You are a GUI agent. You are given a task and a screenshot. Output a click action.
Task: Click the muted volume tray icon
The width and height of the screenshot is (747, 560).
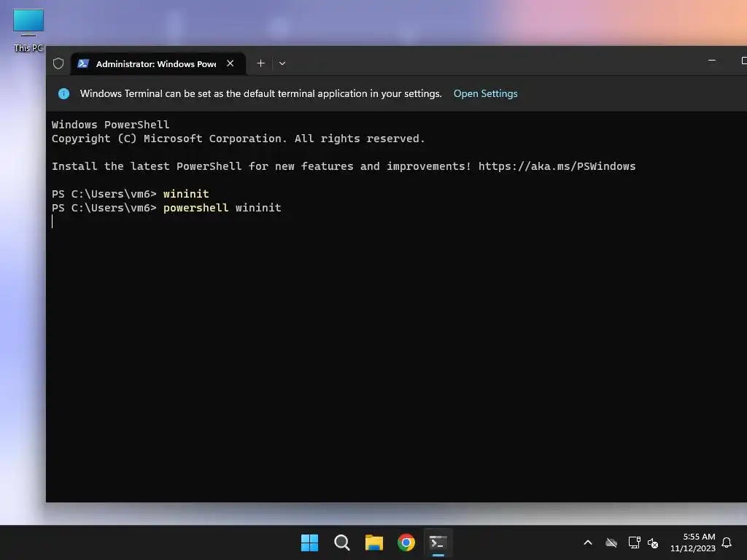[653, 542]
